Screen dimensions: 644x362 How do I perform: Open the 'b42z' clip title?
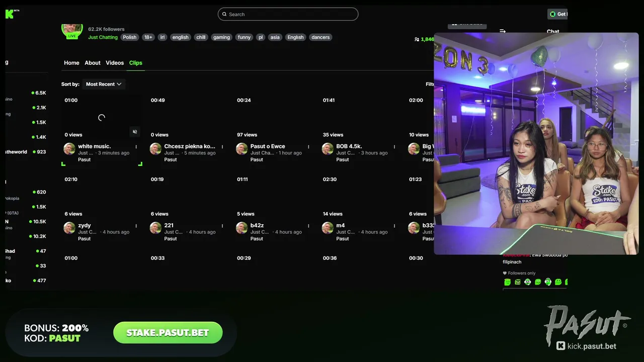257,225
